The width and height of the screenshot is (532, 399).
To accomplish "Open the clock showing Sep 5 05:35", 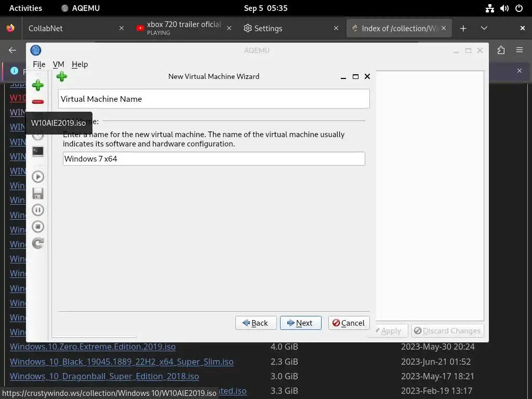I will 265,8.
